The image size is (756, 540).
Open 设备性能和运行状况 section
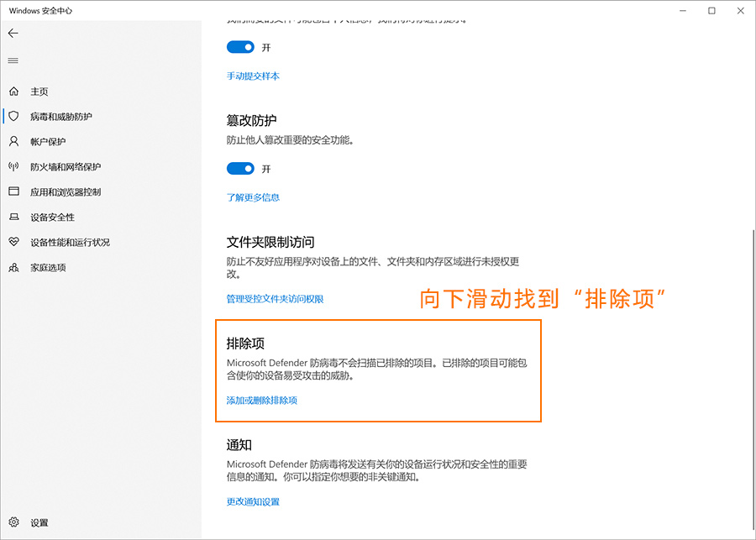70,242
